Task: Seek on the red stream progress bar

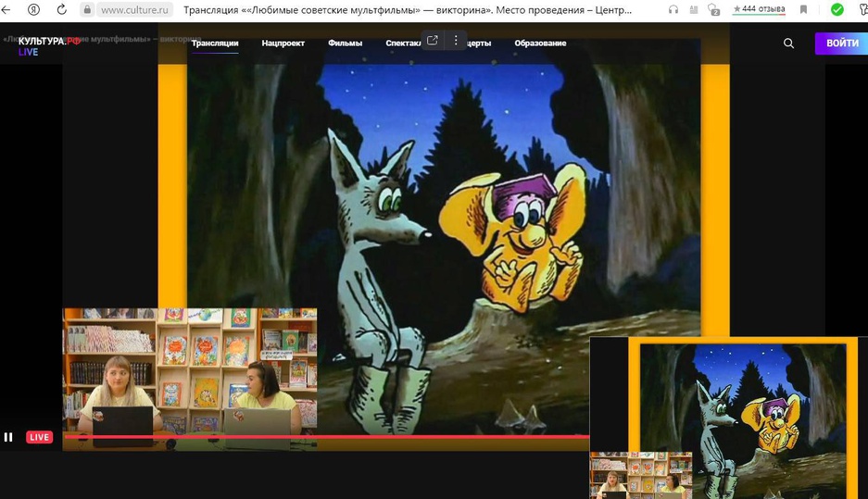Action: point(327,436)
